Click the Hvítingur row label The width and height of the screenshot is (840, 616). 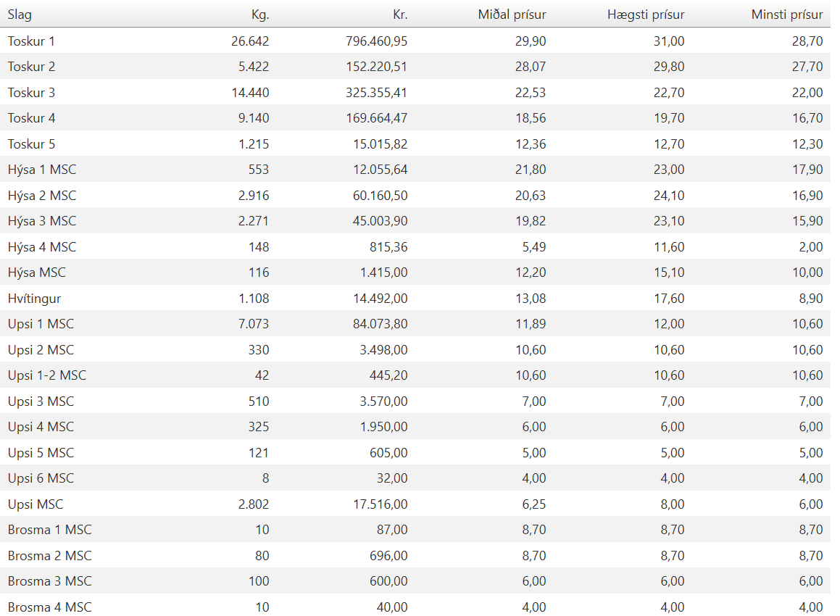34,299
